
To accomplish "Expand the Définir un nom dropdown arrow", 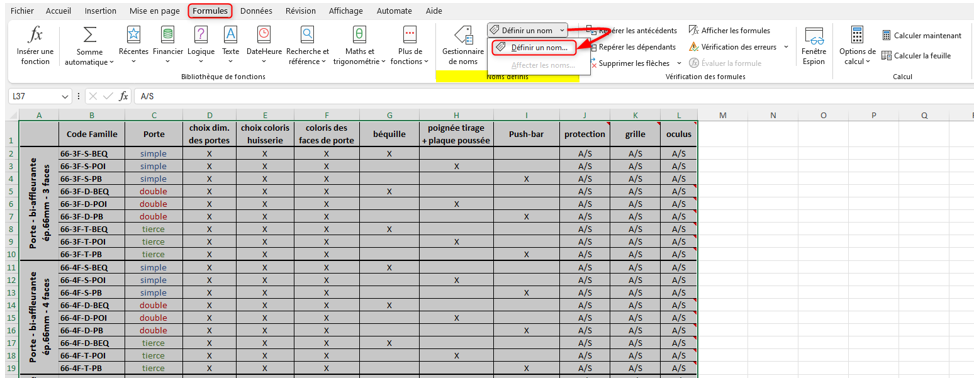I will [562, 30].
